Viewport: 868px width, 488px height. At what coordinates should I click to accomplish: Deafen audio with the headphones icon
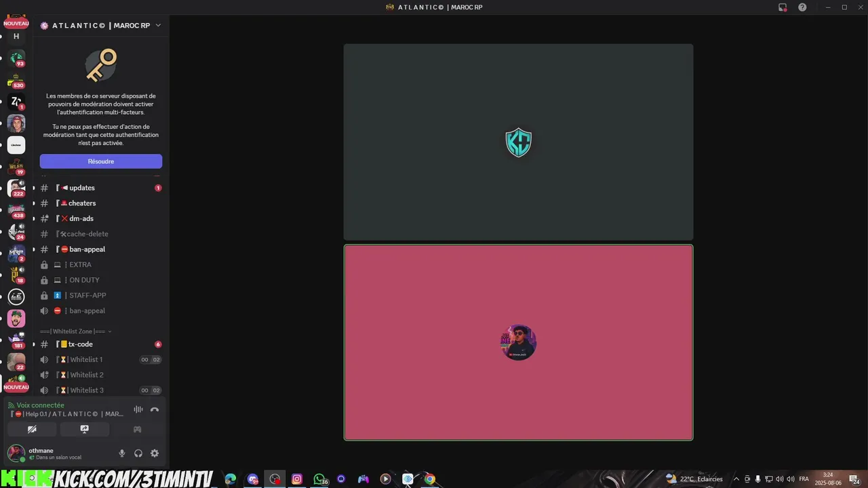(x=138, y=453)
